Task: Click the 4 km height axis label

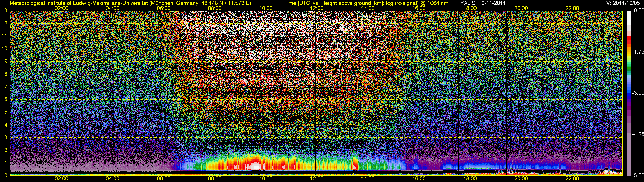Action: pyautogui.click(x=6, y=125)
